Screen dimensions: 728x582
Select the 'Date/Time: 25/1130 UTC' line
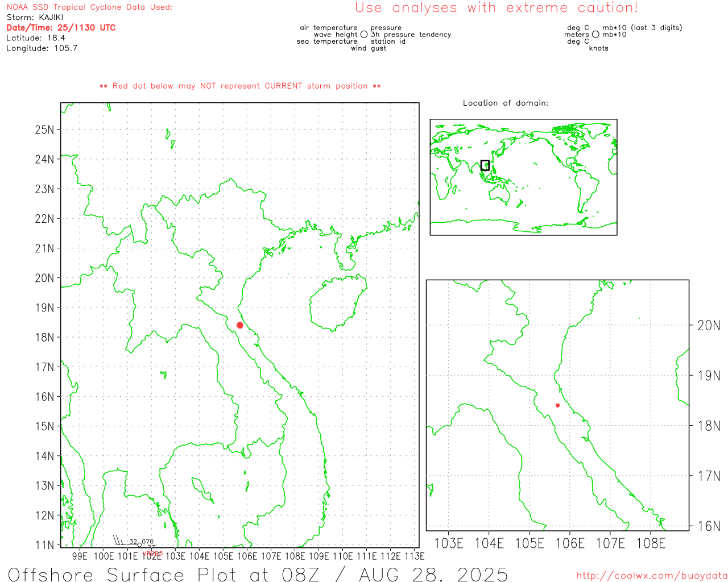61,28
